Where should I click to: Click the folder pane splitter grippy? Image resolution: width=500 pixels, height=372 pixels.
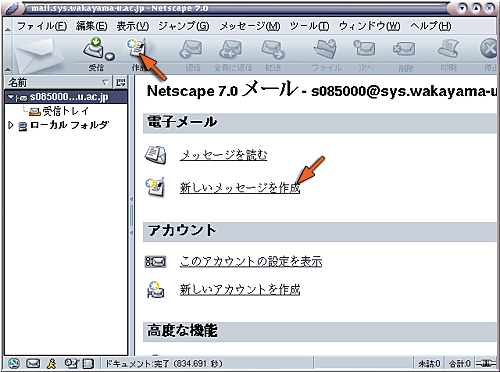(x=132, y=216)
